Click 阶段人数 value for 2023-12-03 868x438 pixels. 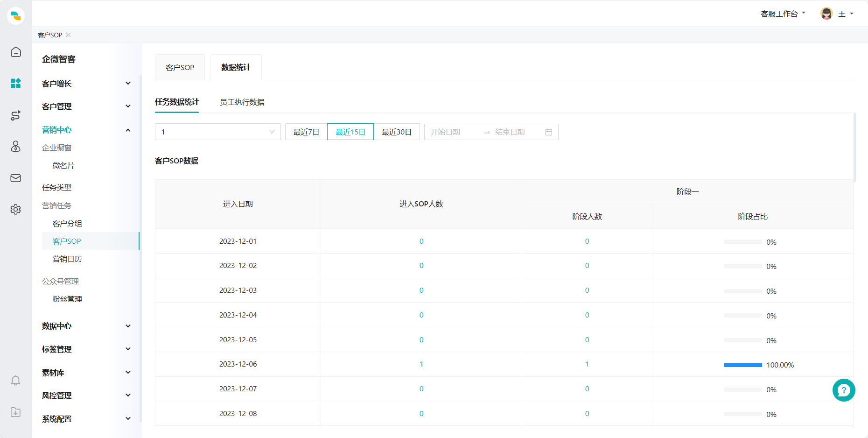[x=587, y=290]
